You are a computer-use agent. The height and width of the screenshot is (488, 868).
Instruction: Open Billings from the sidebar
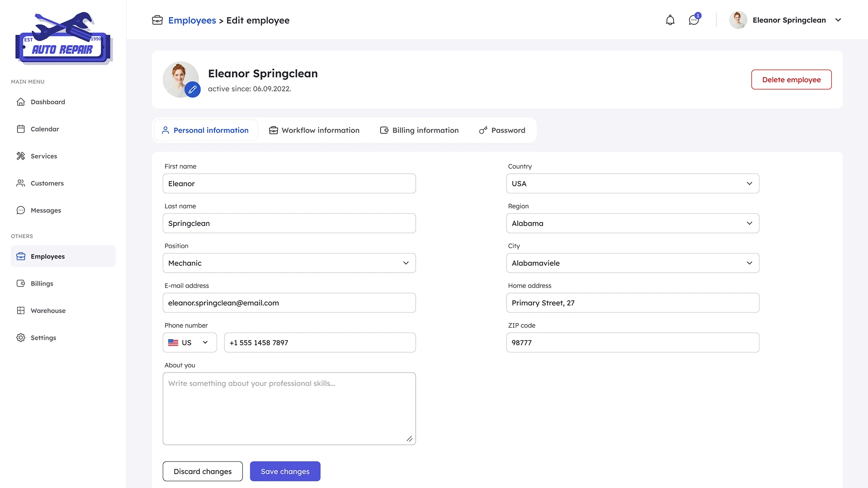[41, 283]
